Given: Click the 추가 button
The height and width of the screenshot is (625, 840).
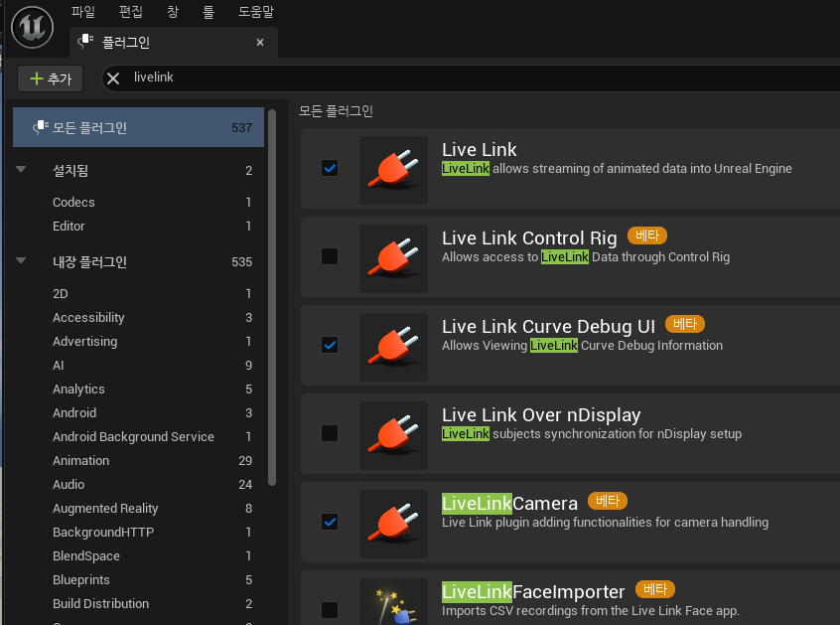Looking at the screenshot, I should pyautogui.click(x=51, y=78).
